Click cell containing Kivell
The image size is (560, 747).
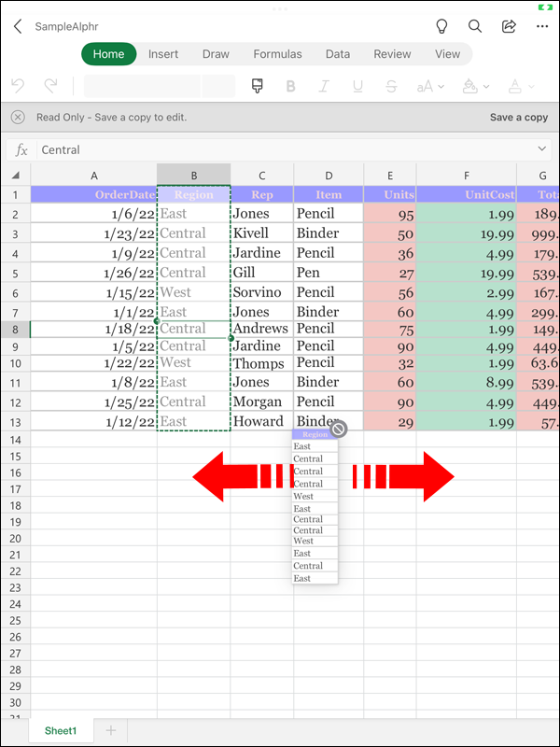click(262, 233)
